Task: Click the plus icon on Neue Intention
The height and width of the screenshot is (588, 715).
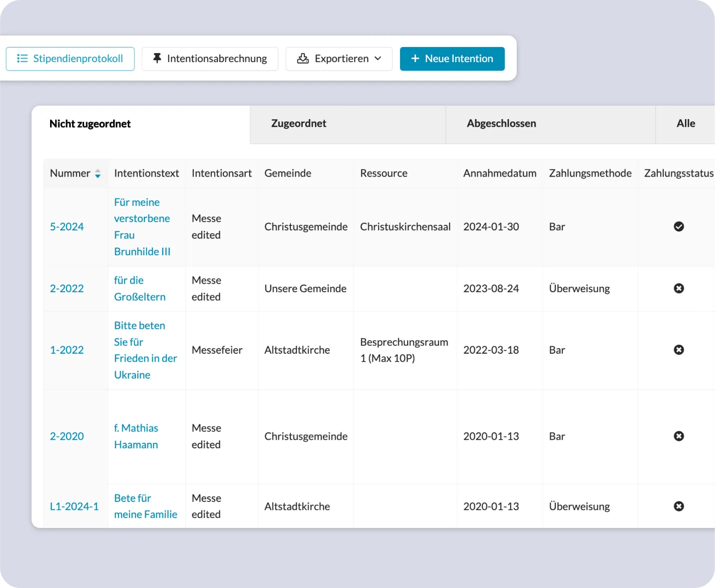Action: click(x=415, y=59)
